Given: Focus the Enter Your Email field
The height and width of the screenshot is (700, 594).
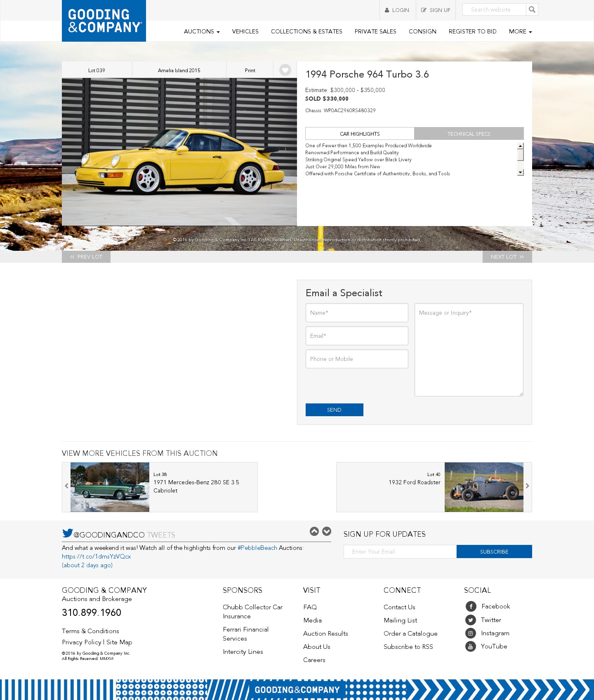Looking at the screenshot, I should click(x=400, y=552).
